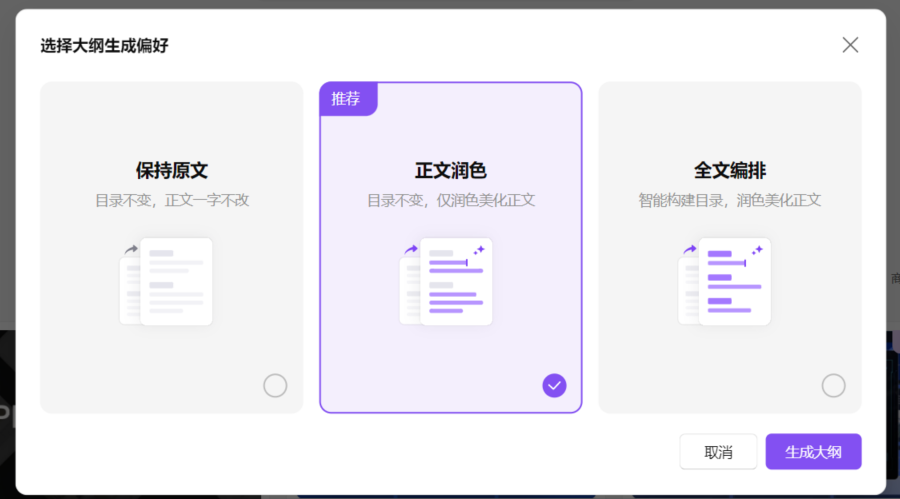Click the 正文润色 heading
Screen dimensions: 900x499
coord(451,171)
